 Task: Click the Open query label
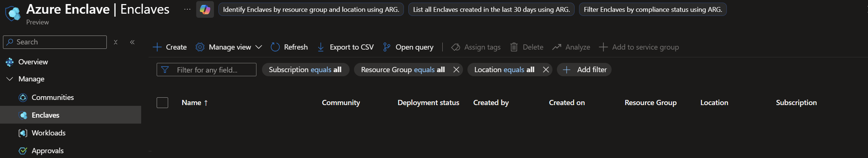coord(414,47)
